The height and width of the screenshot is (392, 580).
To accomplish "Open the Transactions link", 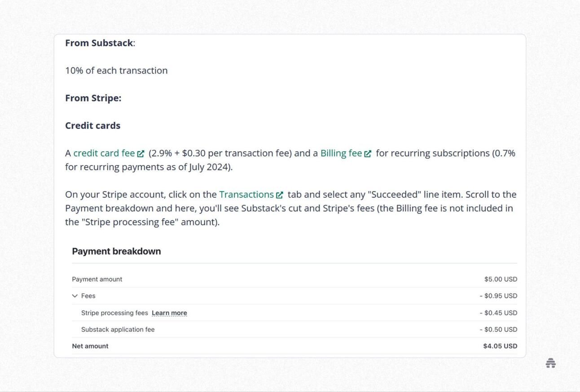I will click(x=246, y=195).
